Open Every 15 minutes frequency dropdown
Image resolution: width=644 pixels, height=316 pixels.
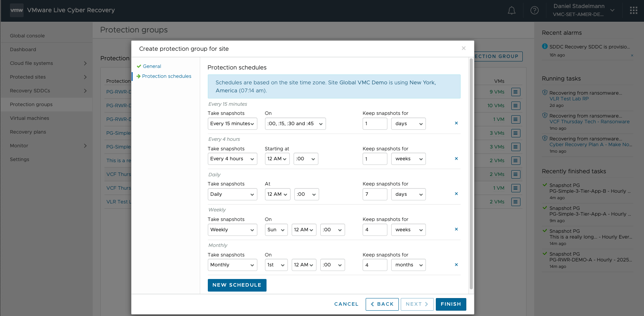[x=232, y=124]
